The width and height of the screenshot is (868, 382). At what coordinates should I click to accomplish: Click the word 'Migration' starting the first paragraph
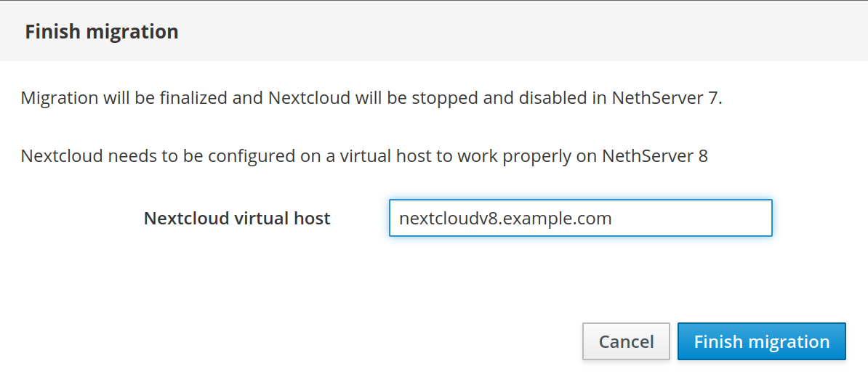click(60, 98)
